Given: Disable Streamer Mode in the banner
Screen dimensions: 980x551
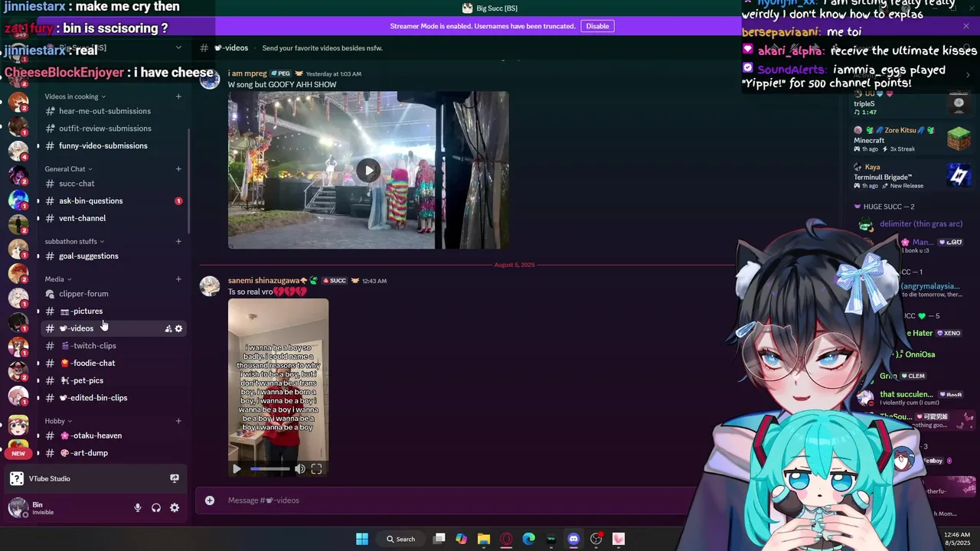Looking at the screenshot, I should point(597,26).
